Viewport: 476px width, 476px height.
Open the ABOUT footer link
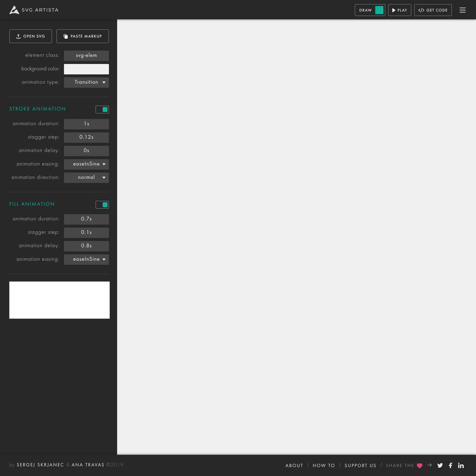click(294, 466)
